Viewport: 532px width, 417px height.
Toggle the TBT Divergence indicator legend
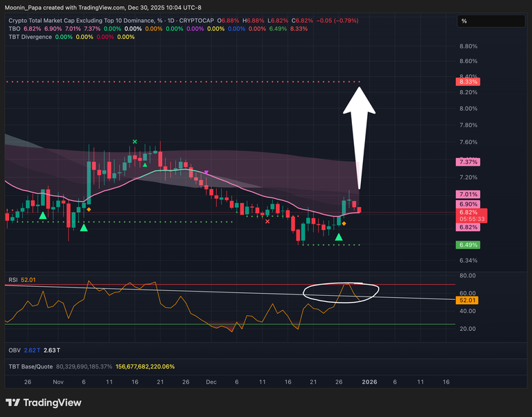[x=30, y=37]
